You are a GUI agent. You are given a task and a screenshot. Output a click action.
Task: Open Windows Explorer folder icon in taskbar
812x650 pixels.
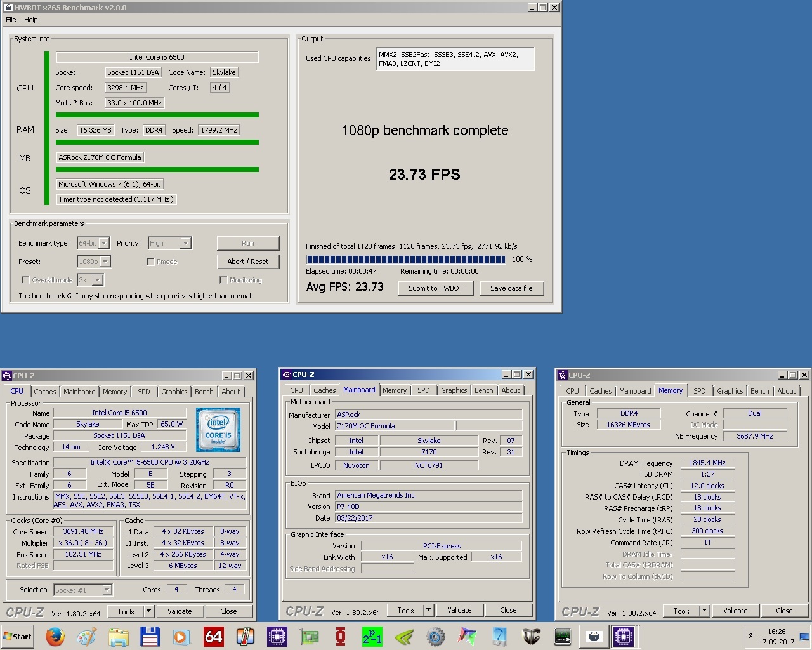point(118,636)
